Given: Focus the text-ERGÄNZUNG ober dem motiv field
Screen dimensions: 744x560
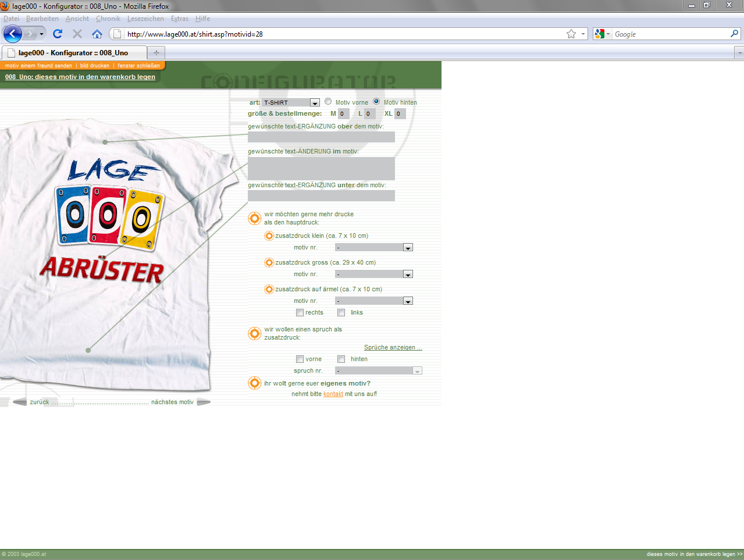Looking at the screenshot, I should point(321,137).
